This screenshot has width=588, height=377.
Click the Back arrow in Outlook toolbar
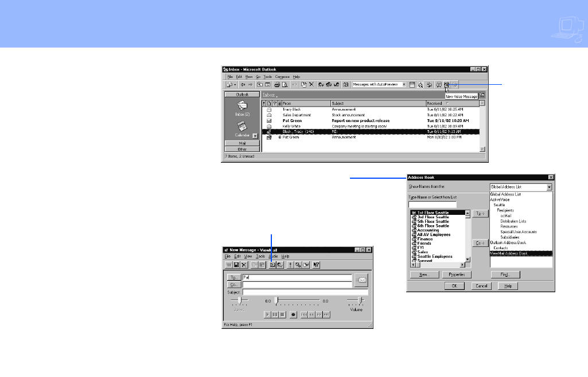tap(243, 85)
